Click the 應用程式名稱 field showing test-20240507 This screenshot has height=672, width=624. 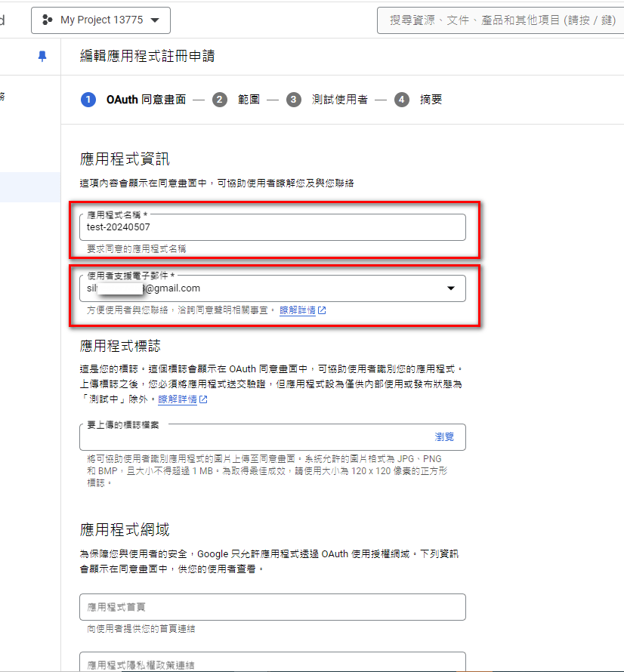click(x=272, y=227)
